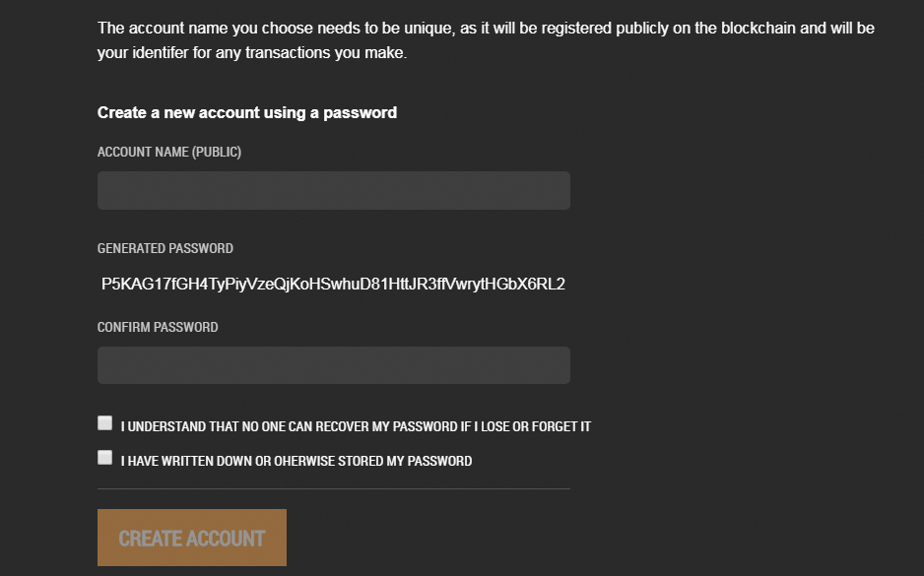
Task: Focus the Confirm Password input field
Action: click(x=333, y=365)
